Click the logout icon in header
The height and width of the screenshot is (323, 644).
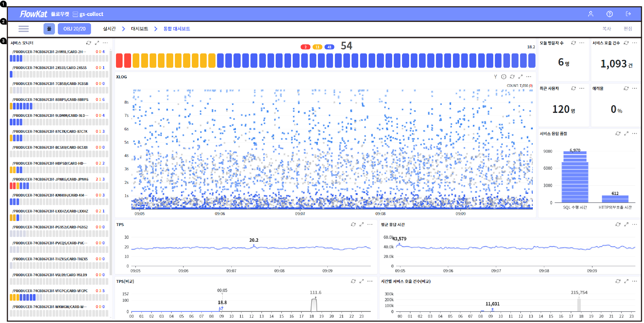click(x=628, y=14)
